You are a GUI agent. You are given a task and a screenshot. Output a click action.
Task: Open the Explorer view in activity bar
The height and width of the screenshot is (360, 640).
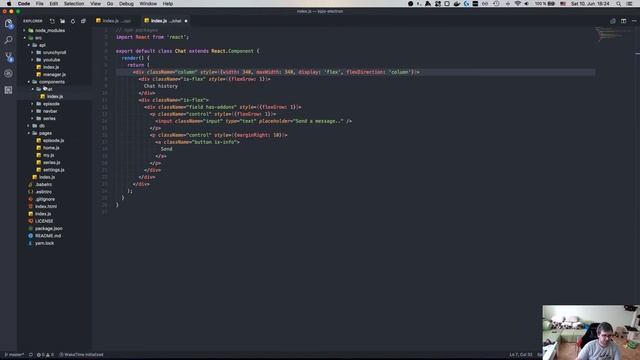pyautogui.click(x=8, y=23)
